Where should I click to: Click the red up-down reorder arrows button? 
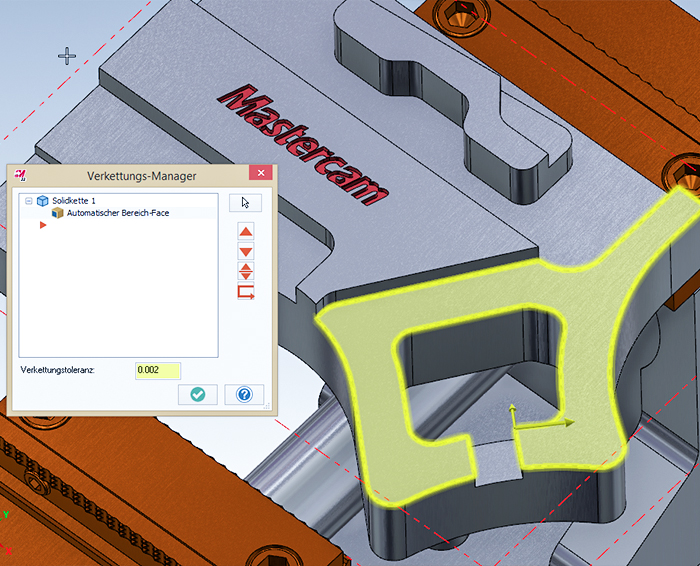246,271
